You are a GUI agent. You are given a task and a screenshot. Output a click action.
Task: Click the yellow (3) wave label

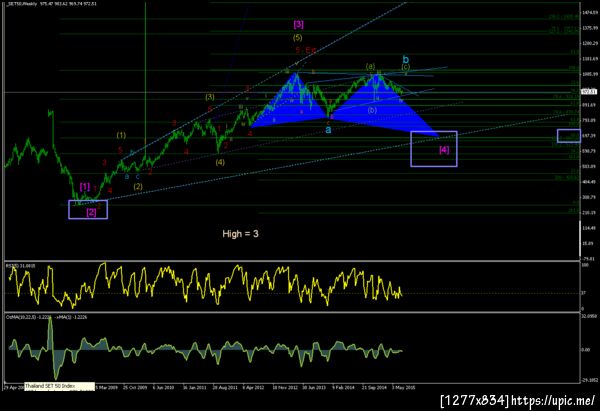[x=209, y=97]
